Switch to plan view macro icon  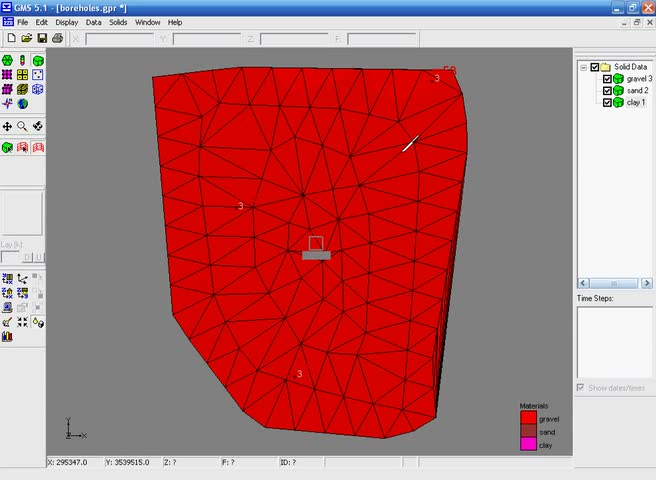coord(7,279)
